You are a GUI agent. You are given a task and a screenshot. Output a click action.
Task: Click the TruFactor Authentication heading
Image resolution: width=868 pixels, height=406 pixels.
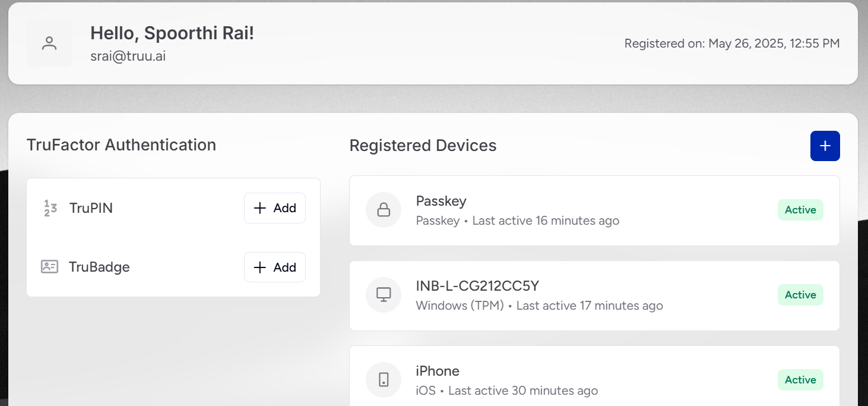121,145
